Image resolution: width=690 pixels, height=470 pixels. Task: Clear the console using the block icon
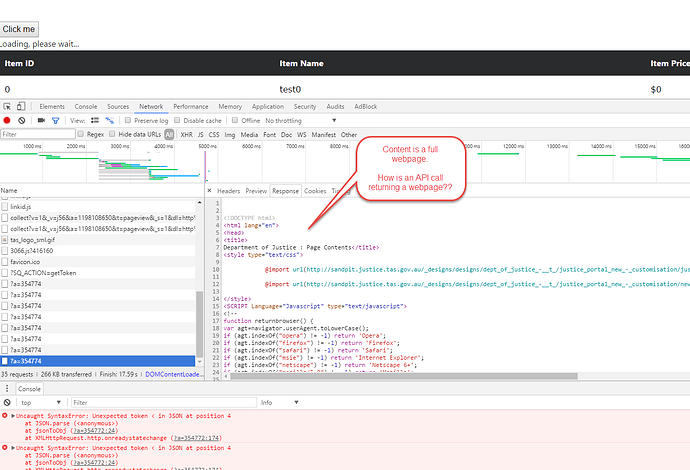(x=8, y=402)
